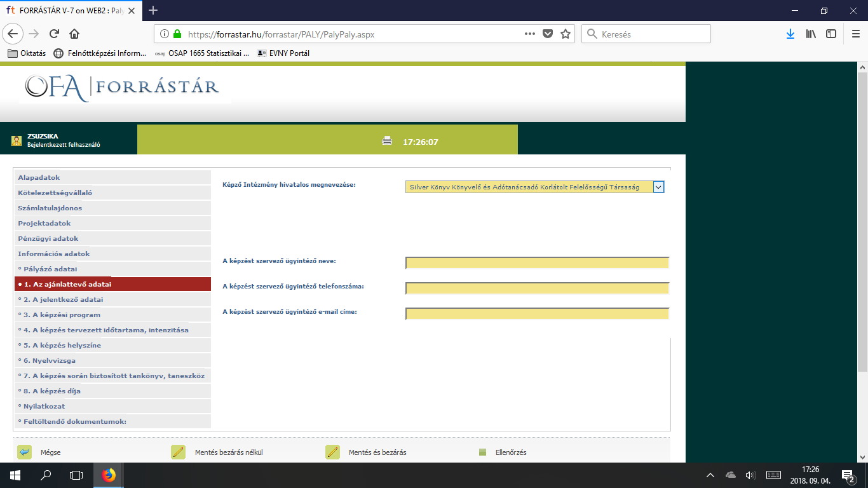Select 4. A képzés tervezett időtartama item
Screen dimensions: 868x488
point(112,330)
